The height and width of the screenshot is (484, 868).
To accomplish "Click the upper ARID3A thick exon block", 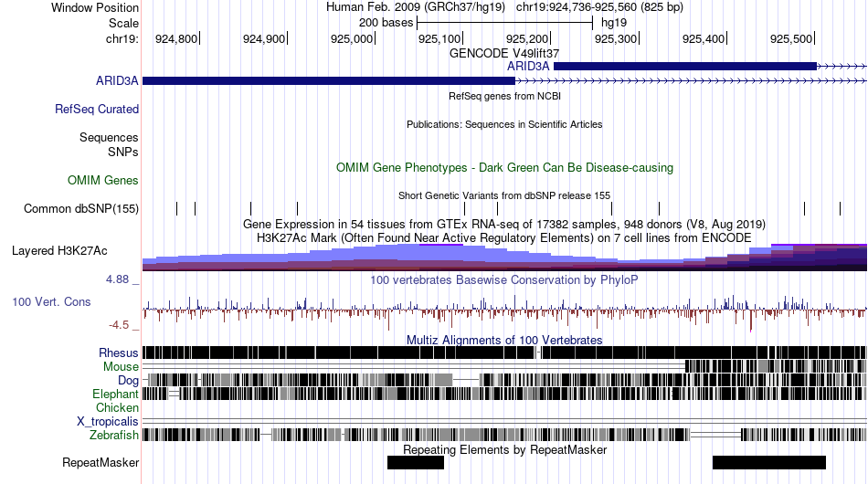I will point(685,67).
